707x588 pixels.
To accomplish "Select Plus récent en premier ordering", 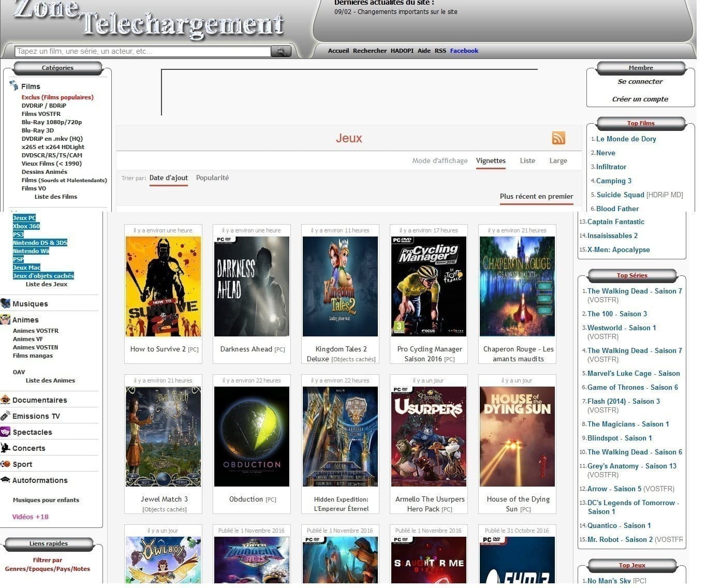I will [x=536, y=196].
